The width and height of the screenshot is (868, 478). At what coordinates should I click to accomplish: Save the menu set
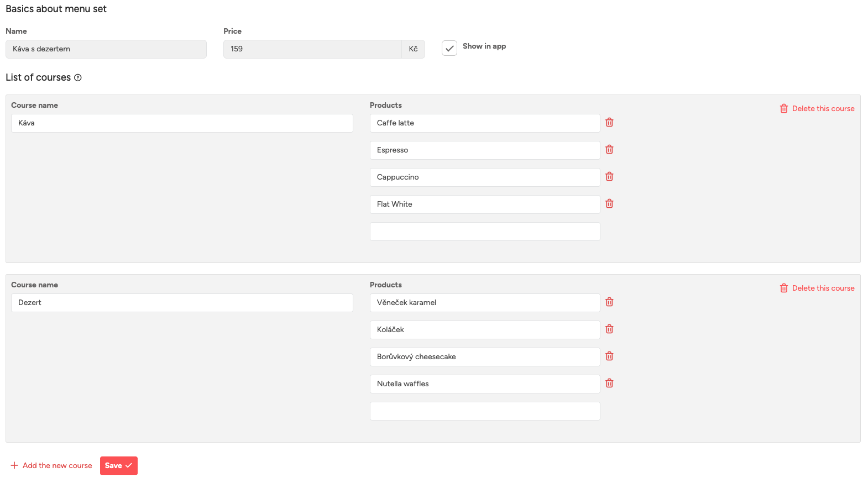(119, 466)
